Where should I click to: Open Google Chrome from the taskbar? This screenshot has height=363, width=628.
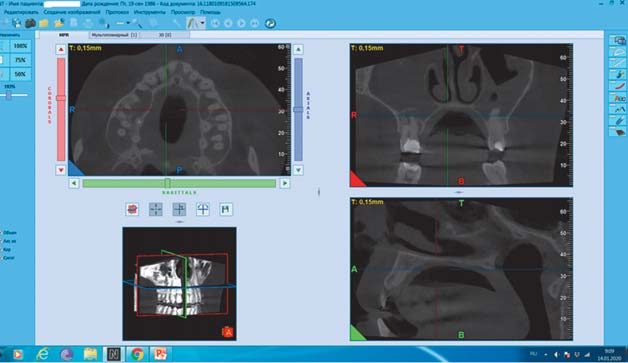(x=137, y=354)
